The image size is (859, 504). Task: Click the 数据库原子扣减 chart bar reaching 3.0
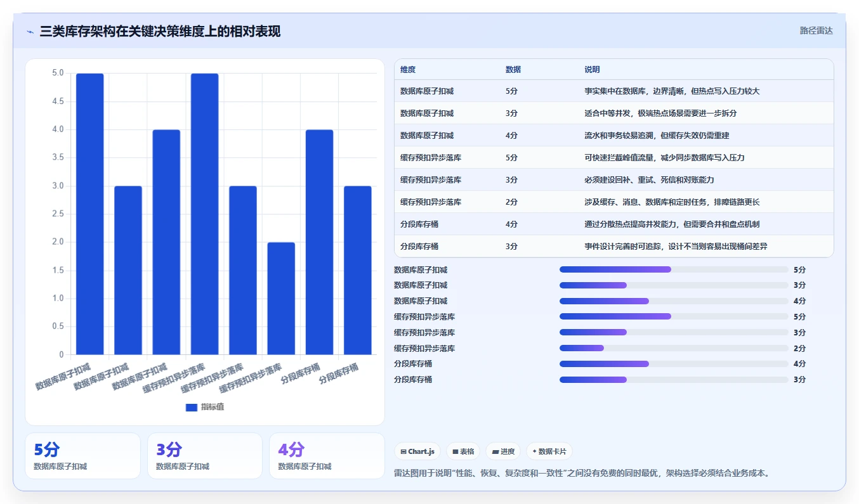tap(128, 270)
